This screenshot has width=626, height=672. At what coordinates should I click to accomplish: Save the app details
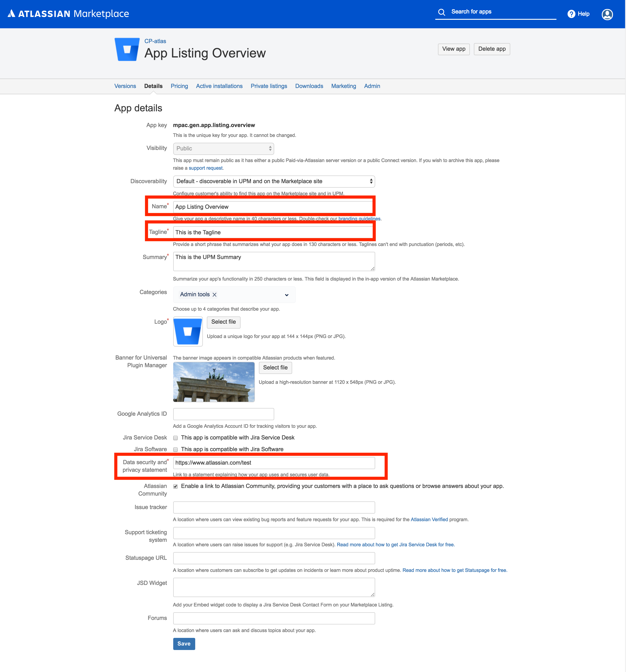pyautogui.click(x=184, y=643)
